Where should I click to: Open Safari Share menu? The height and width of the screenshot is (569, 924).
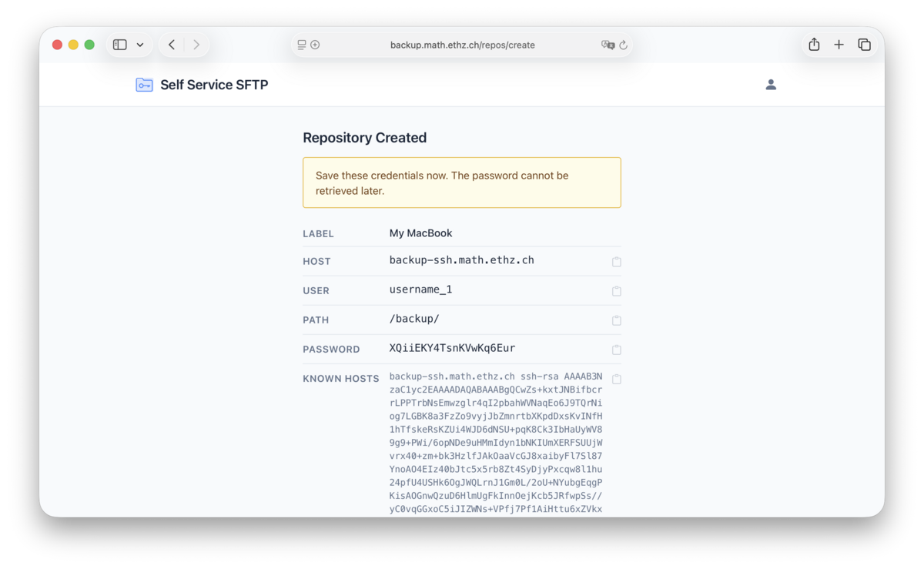[x=814, y=45]
